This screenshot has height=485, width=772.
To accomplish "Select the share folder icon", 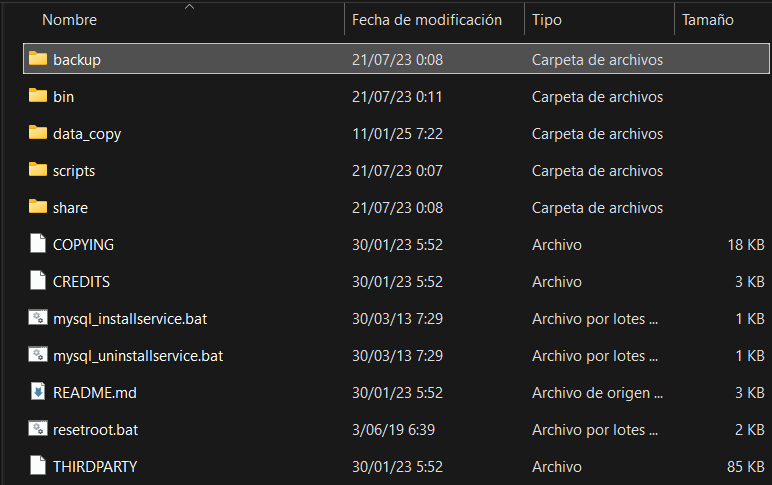I will click(x=38, y=207).
